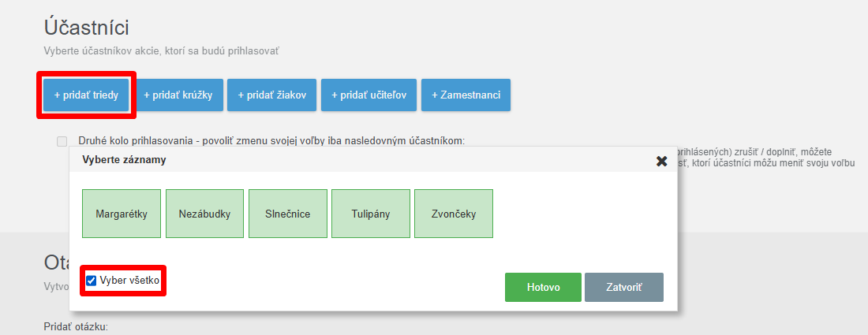Click the + pridať triedy button
This screenshot has width=868, height=335.
pos(86,95)
